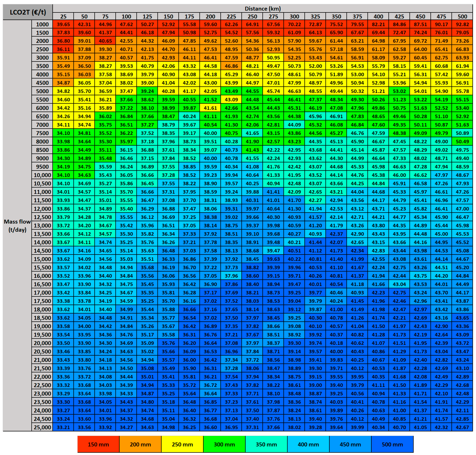Click the 1000 mass flow row header
The height and width of the screenshot is (455, 476).
42,24
